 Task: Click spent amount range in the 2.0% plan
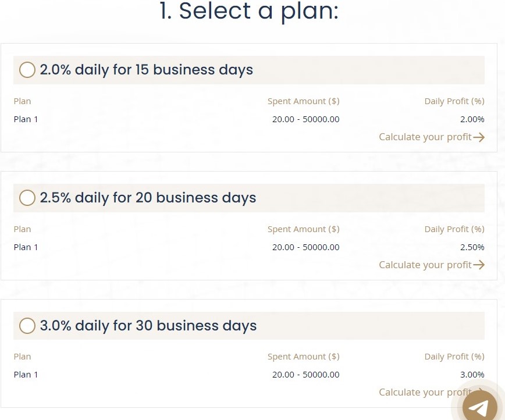tap(305, 119)
